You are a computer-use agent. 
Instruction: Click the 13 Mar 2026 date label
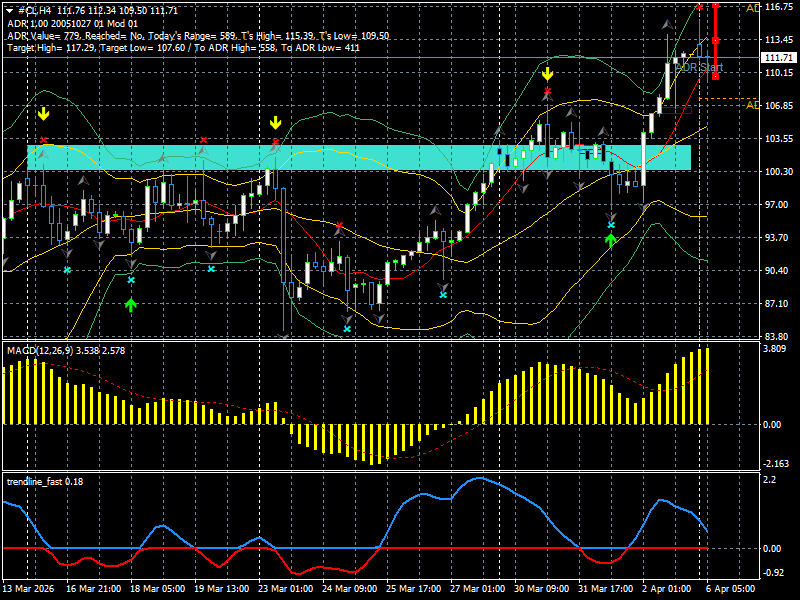click(x=29, y=589)
